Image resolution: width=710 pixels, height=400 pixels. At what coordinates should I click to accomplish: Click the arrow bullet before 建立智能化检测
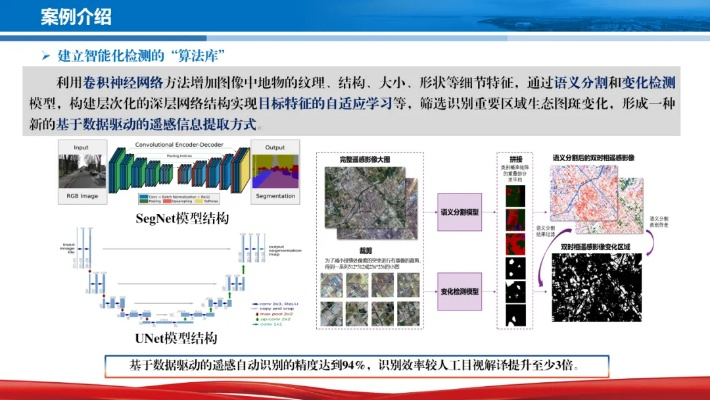46,56
